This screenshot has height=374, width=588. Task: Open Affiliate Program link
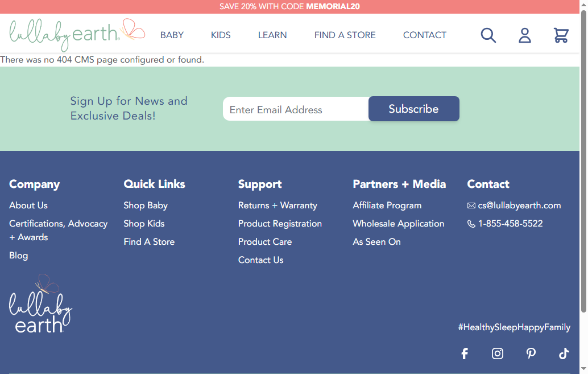pos(387,206)
